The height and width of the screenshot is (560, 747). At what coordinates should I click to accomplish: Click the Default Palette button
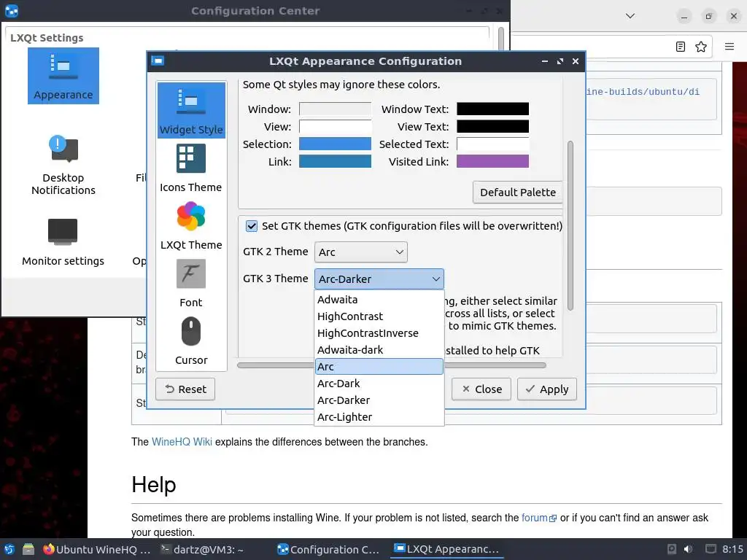[x=518, y=192]
